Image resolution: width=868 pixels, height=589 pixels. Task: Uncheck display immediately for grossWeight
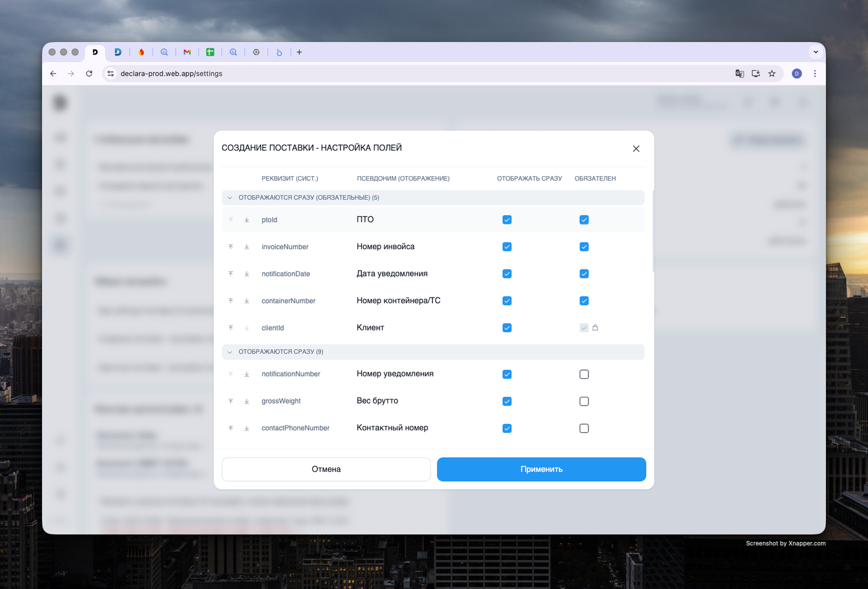pyautogui.click(x=507, y=401)
